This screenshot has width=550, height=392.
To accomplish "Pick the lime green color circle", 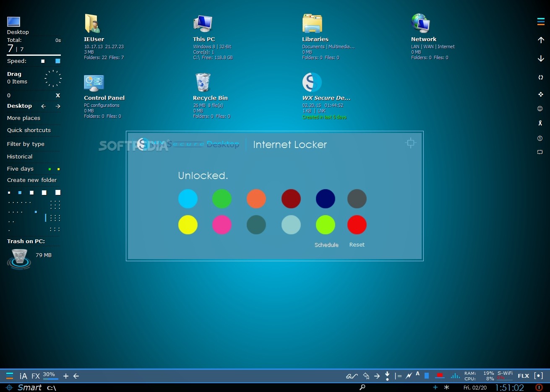I will pos(326,225).
